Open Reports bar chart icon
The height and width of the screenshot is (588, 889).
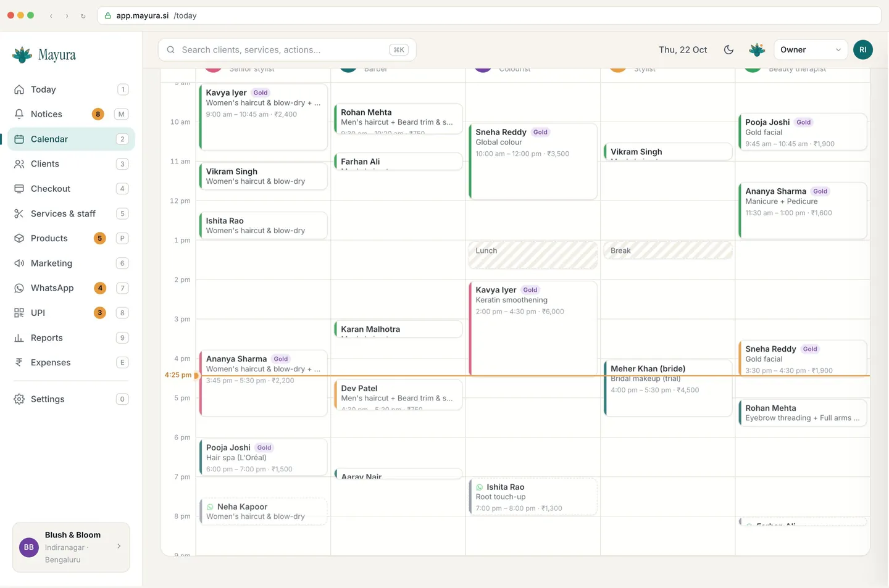[x=19, y=338]
